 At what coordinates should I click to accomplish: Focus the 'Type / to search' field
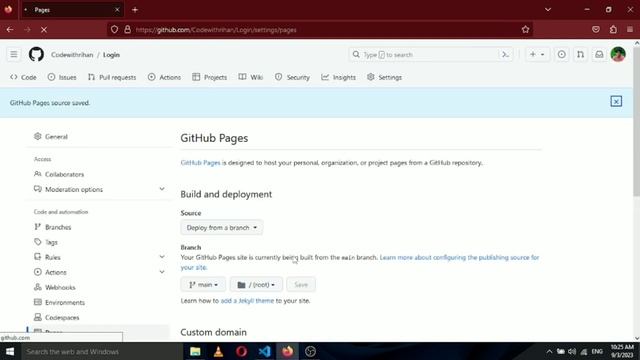tap(424, 54)
